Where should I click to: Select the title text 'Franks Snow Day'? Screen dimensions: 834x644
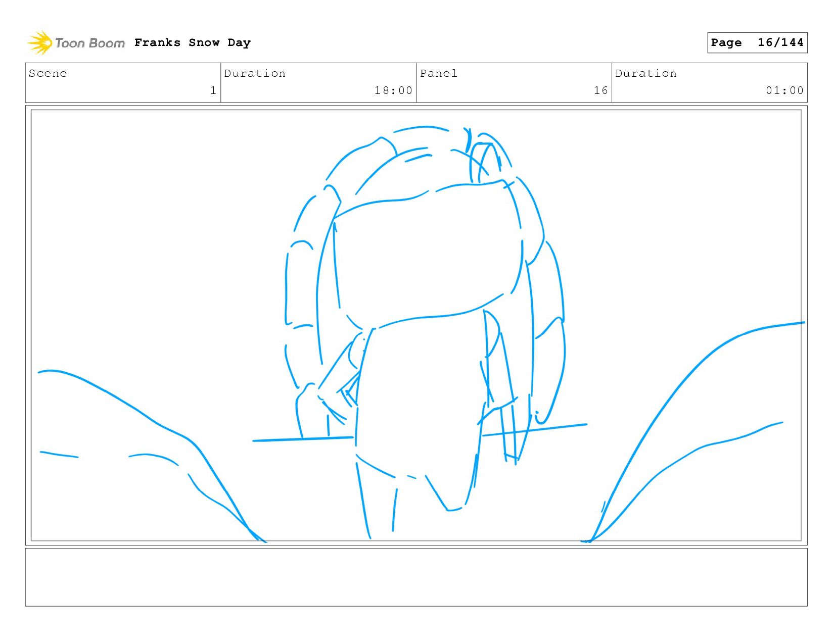(193, 42)
